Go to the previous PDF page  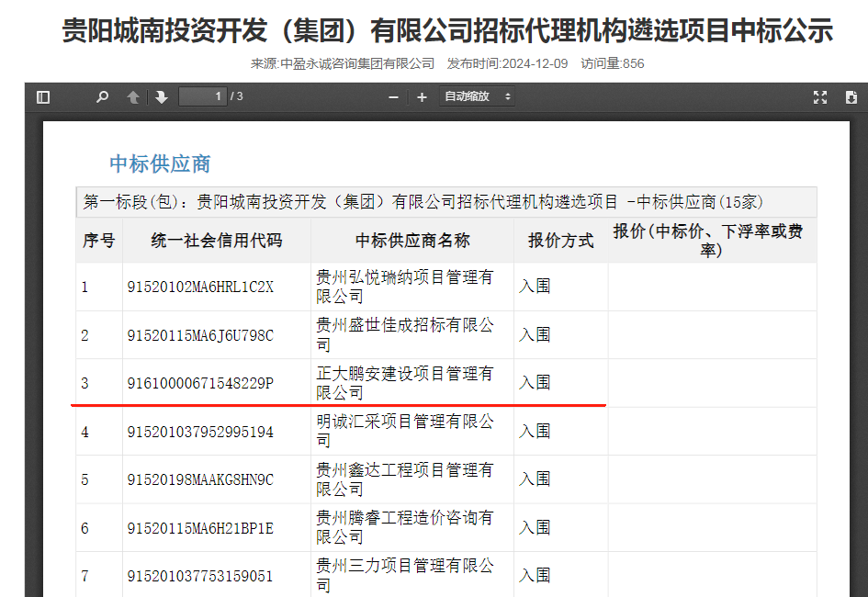(133, 97)
